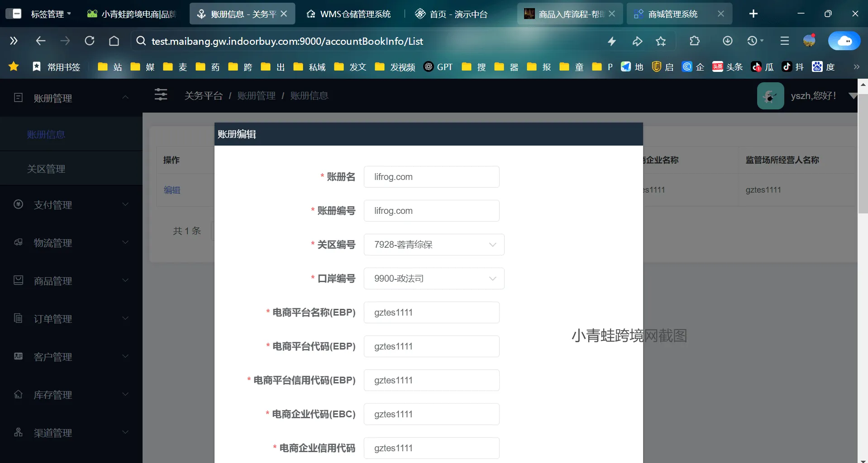Click the browser reload page icon
The image size is (868, 463).
[90, 41]
